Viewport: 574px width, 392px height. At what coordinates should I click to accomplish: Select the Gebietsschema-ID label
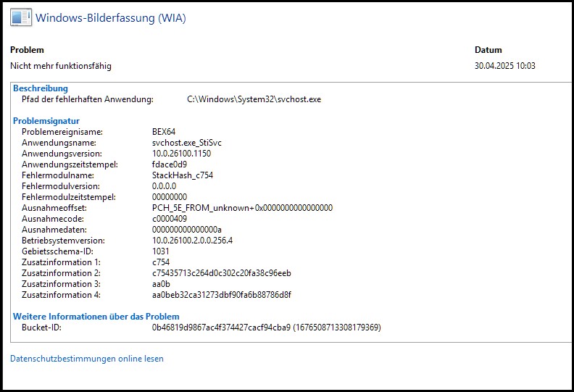(x=57, y=251)
